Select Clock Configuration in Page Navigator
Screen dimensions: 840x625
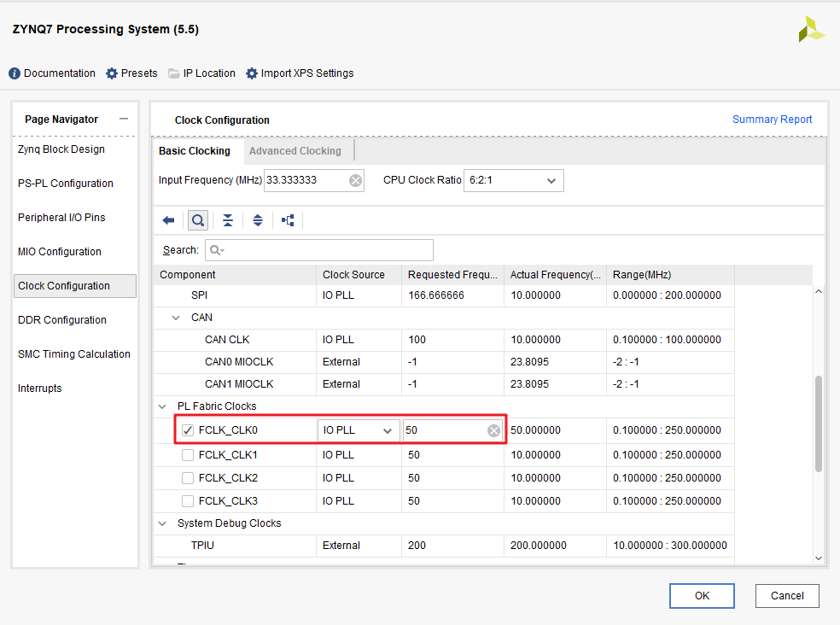click(x=75, y=286)
